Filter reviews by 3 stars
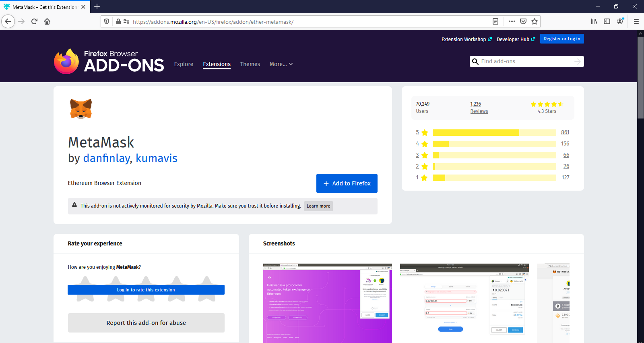The width and height of the screenshot is (644, 343). (x=422, y=155)
